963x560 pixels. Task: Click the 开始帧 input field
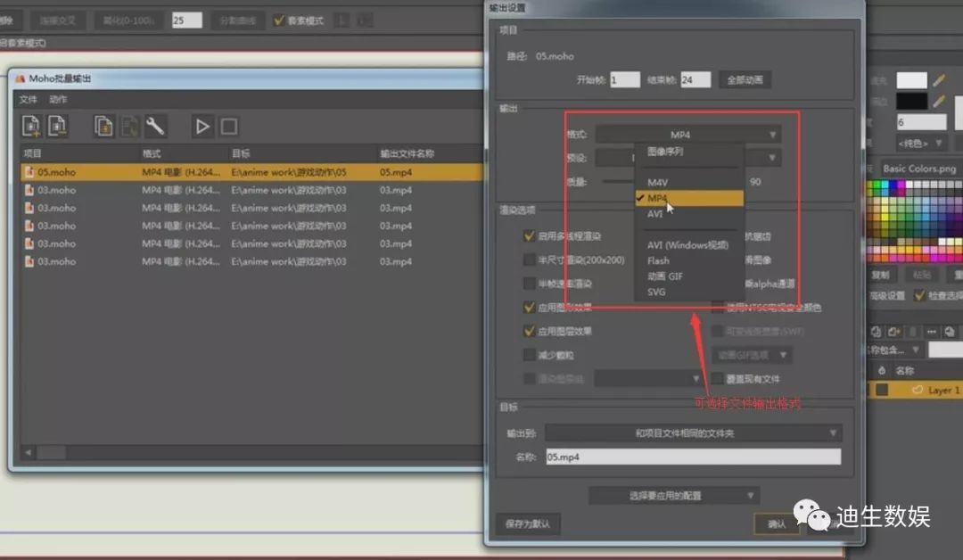pyautogui.click(x=625, y=80)
